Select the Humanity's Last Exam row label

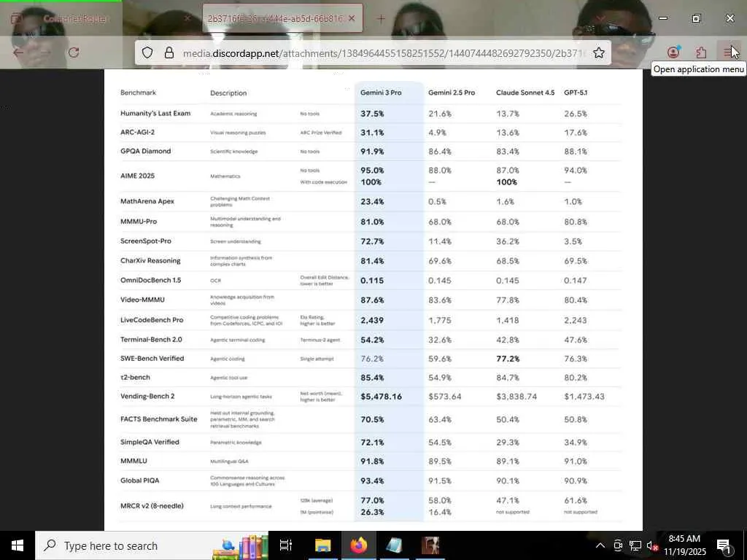click(155, 113)
